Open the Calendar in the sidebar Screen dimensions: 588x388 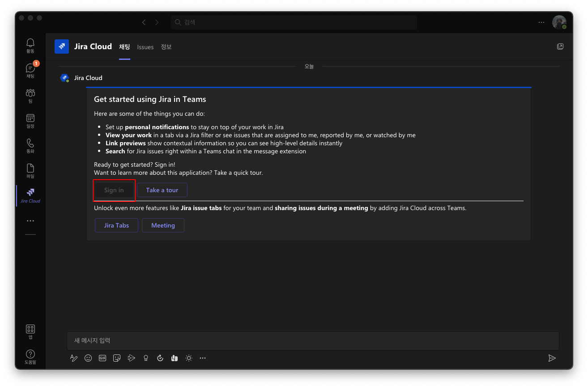(30, 121)
